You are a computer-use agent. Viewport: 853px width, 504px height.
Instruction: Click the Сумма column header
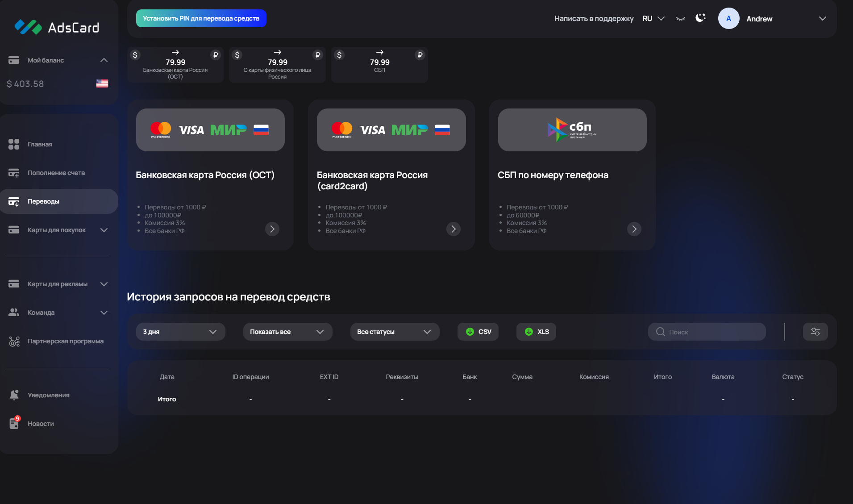tap(522, 377)
